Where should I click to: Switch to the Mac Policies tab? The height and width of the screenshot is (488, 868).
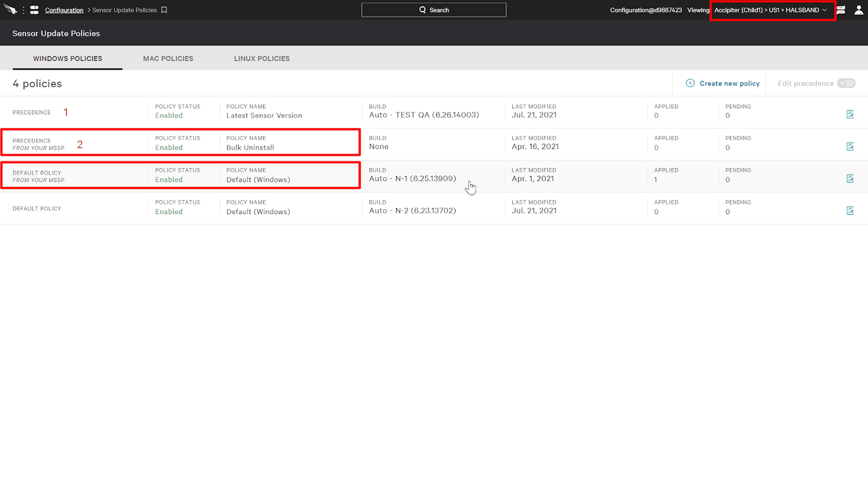click(168, 59)
